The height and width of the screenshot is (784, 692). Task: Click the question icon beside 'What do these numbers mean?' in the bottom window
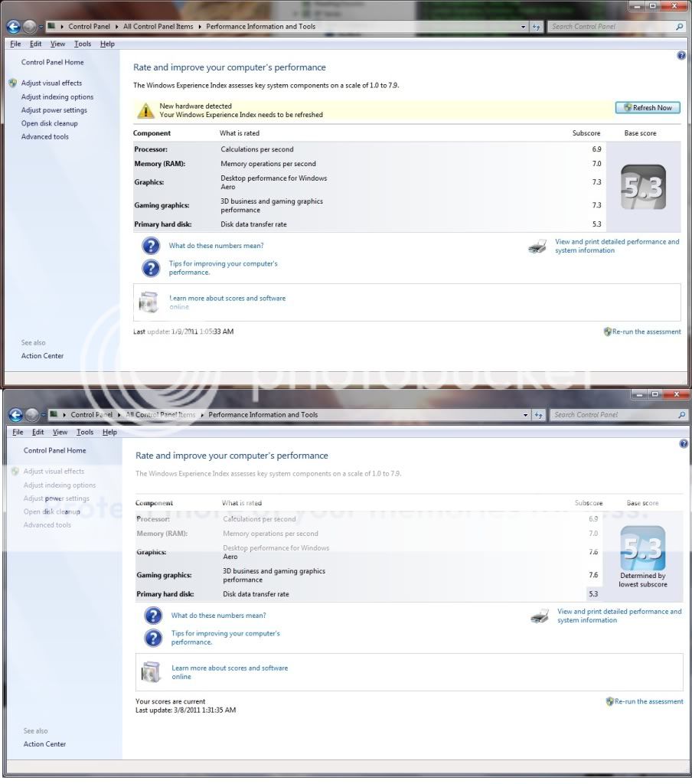(x=153, y=616)
